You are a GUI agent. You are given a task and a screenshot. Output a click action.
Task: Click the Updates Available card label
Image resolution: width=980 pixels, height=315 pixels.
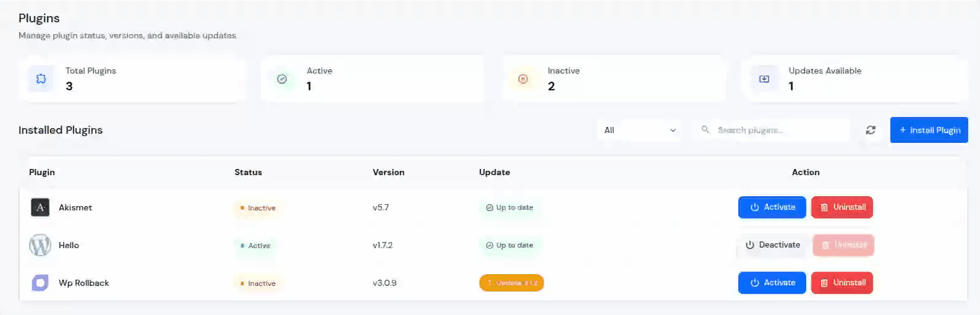(825, 71)
